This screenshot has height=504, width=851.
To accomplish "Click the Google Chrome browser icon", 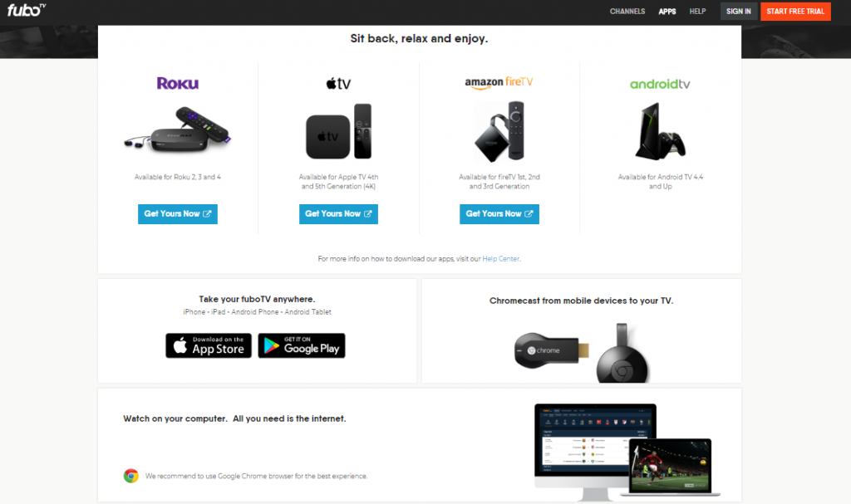I will click(130, 476).
